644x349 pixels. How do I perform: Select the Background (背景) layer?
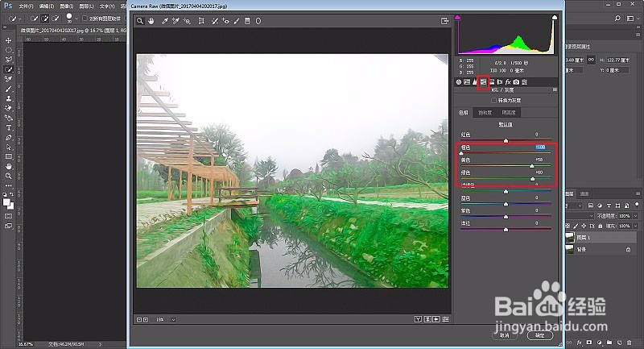click(x=601, y=250)
